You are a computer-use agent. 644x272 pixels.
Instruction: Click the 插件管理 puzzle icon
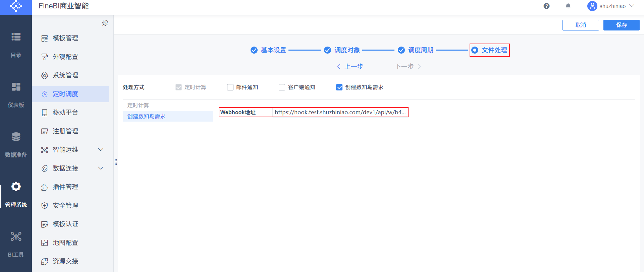(x=44, y=187)
